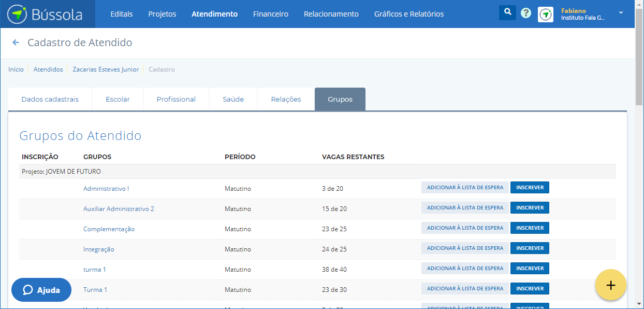Viewport: 644px width, 309px height.
Task: Select the Relações tab
Action: tap(286, 99)
